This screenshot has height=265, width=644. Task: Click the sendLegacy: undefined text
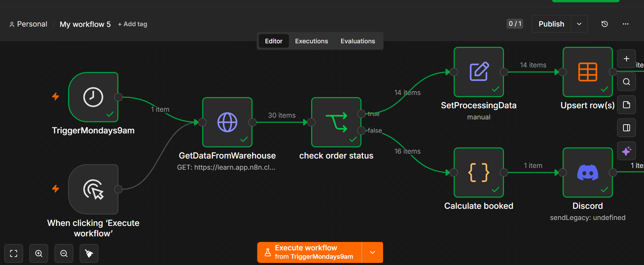(588, 218)
